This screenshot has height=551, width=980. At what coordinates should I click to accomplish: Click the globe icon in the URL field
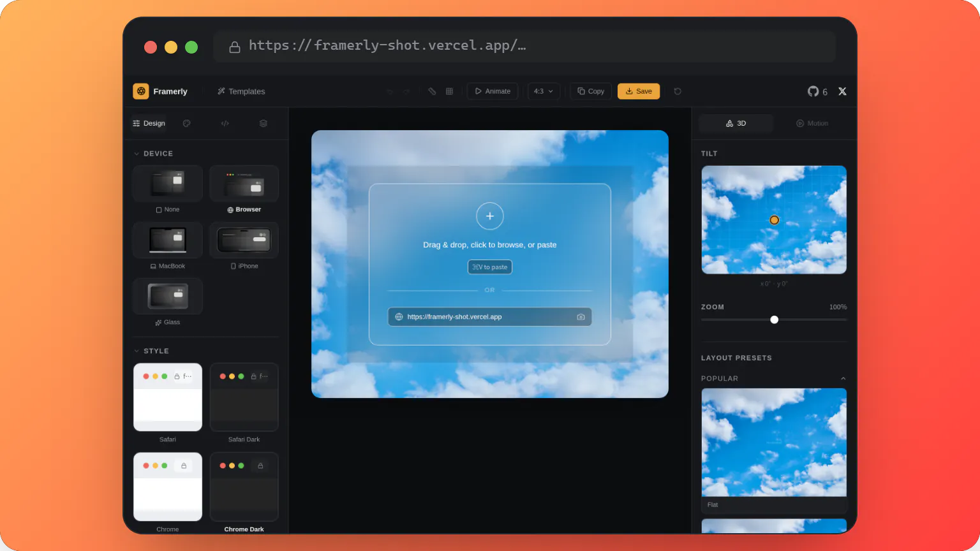click(399, 317)
